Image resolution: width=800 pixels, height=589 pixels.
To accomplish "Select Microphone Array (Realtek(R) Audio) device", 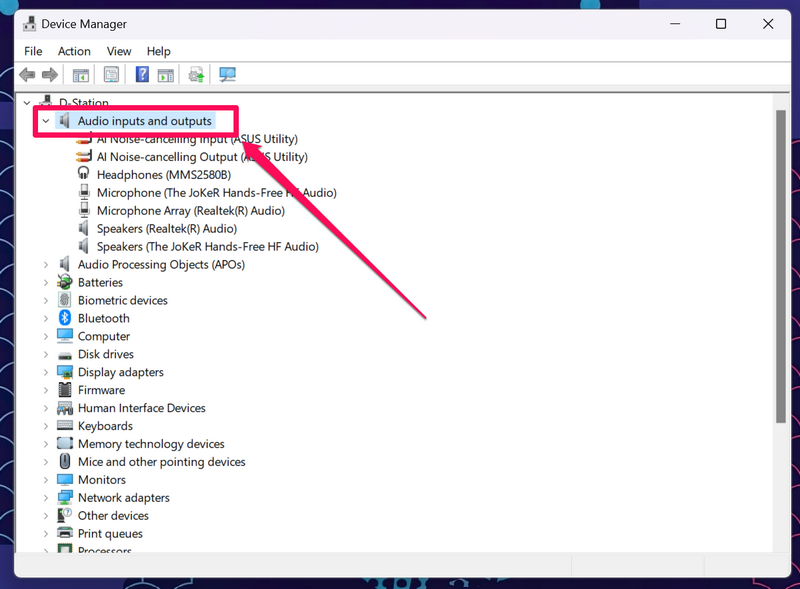I will point(190,211).
